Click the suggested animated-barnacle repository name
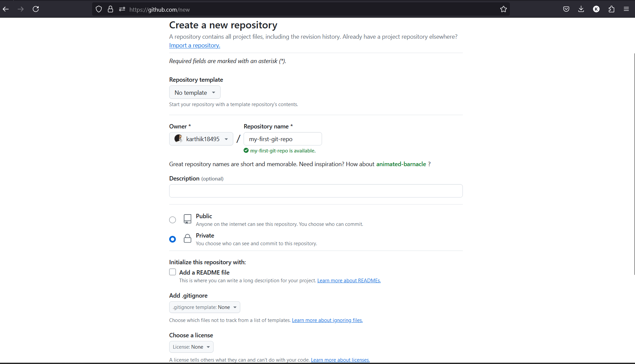This screenshot has height=364, width=635. click(401, 164)
